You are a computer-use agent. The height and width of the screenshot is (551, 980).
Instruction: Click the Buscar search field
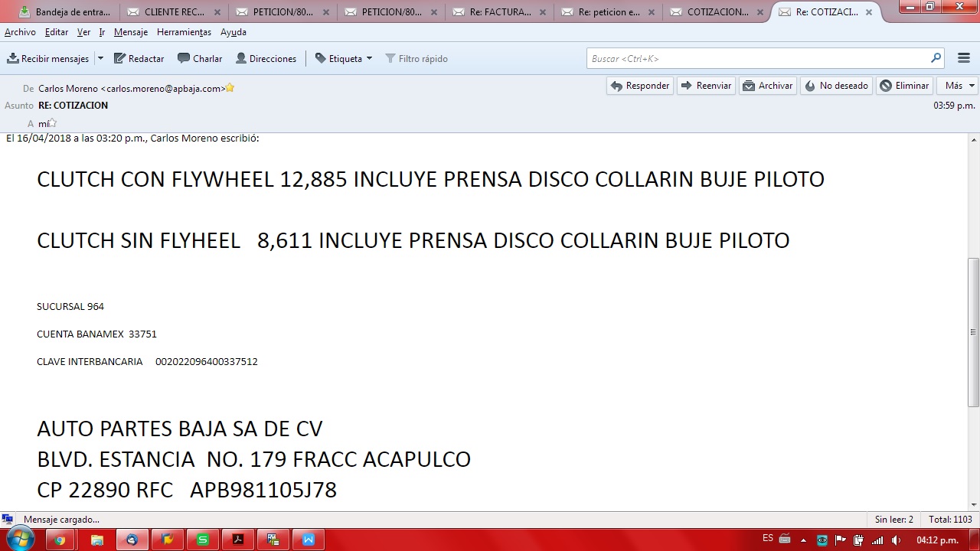[758, 59]
